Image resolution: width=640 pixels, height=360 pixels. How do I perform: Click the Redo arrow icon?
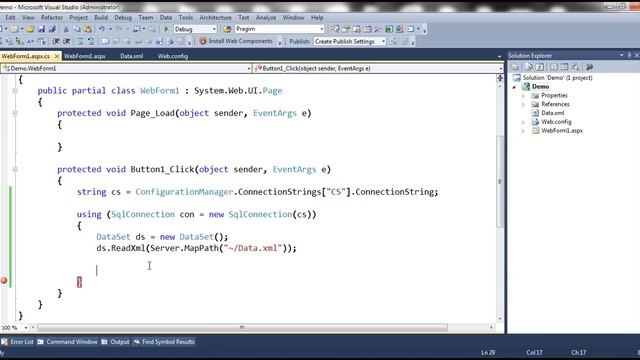point(119,29)
